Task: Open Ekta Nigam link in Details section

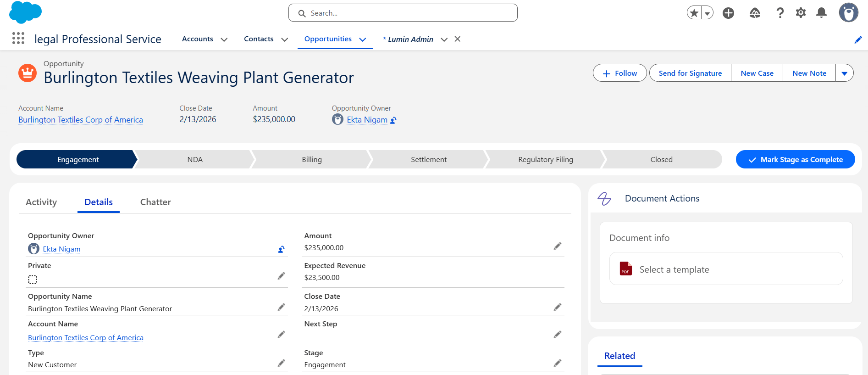Action: pos(61,249)
